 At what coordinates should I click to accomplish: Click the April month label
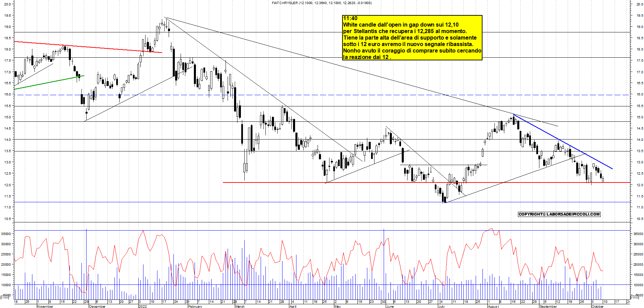coord(293,306)
